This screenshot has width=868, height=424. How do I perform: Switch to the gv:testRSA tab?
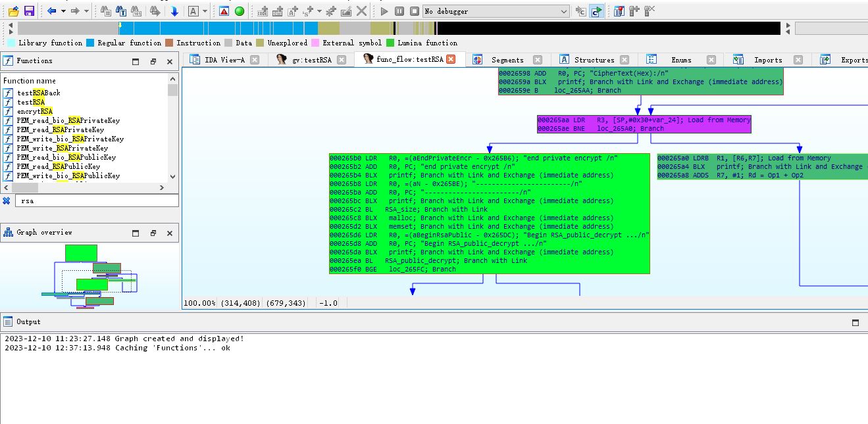tap(311, 60)
